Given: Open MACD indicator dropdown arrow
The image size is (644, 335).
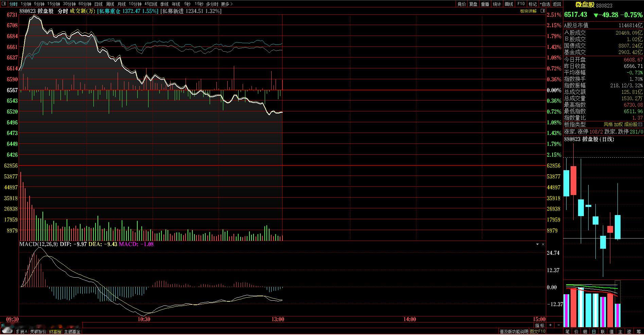Looking at the screenshot, I should 537,244.
